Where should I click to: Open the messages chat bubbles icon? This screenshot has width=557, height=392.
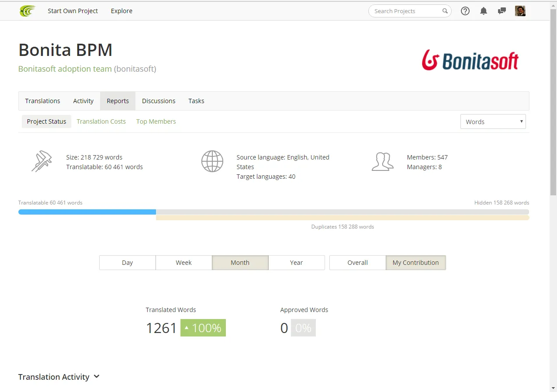click(x=502, y=11)
